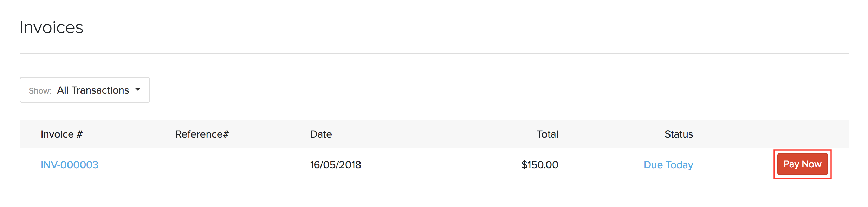This screenshot has height=207, width=868.
Task: Sort by Date column header
Action: point(321,134)
